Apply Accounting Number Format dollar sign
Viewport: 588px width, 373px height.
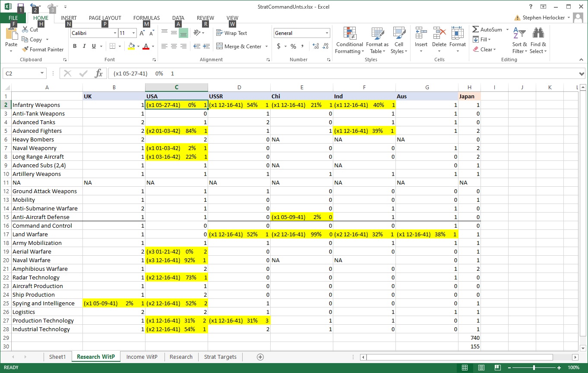[x=279, y=47]
